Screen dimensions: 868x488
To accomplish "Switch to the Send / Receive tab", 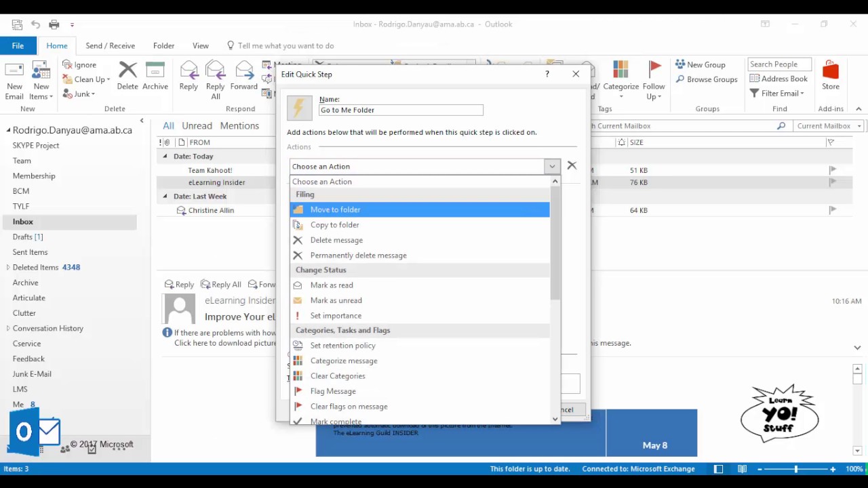I will click(x=110, y=45).
